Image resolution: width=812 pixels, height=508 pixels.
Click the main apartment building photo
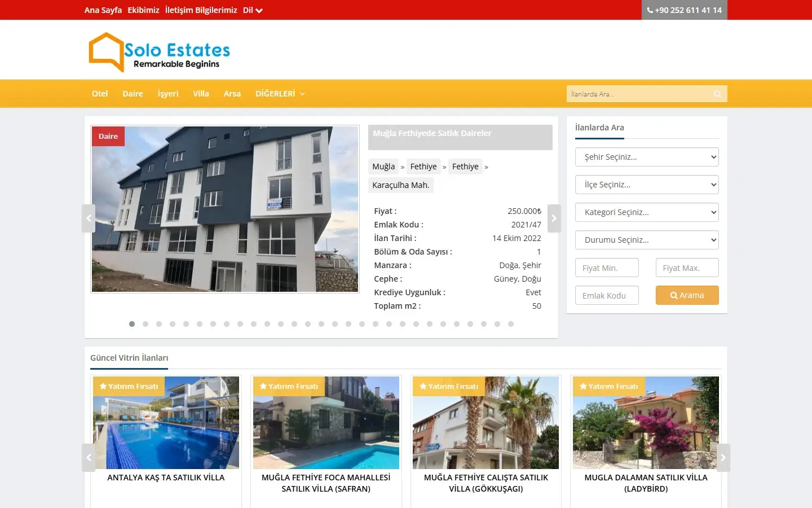tap(225, 209)
